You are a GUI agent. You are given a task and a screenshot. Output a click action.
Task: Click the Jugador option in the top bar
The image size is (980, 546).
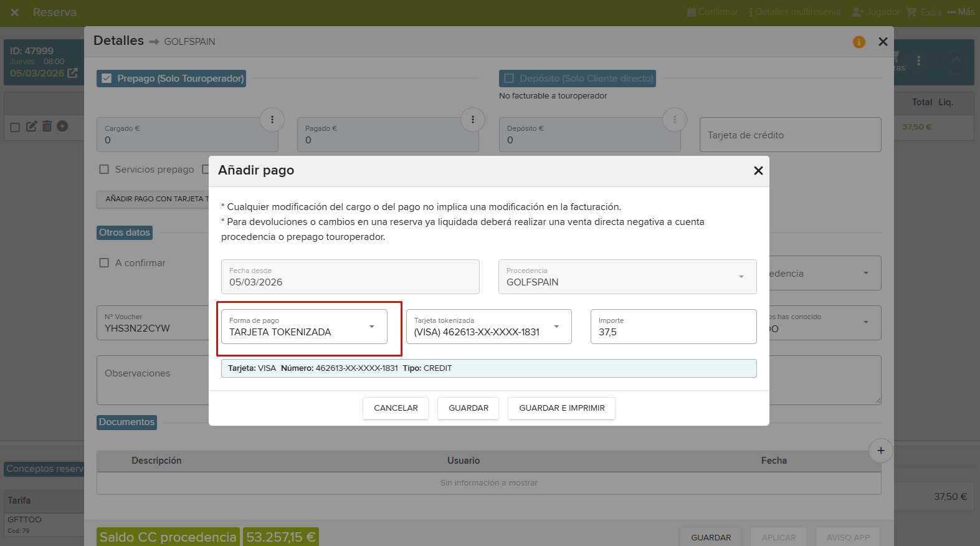[876, 12]
